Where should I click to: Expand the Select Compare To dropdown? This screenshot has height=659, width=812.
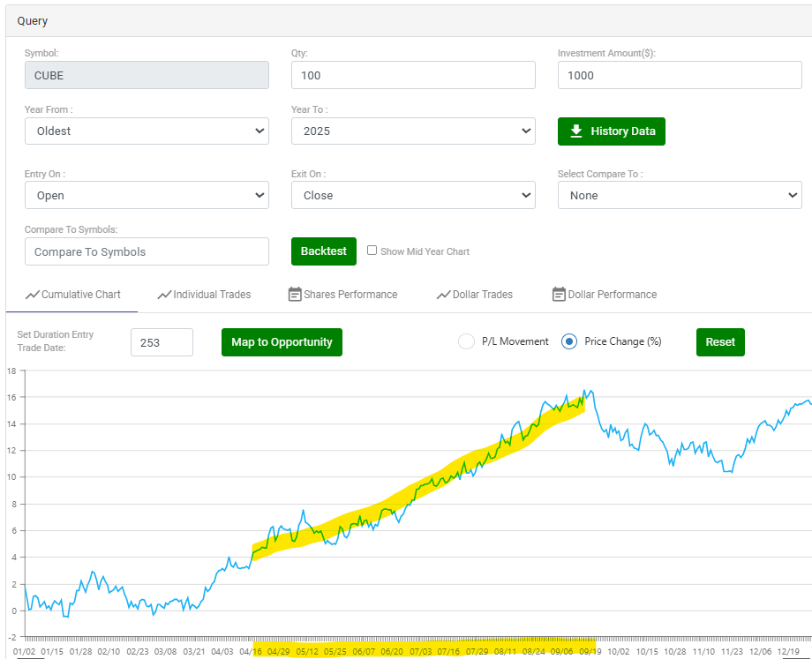[x=680, y=195]
